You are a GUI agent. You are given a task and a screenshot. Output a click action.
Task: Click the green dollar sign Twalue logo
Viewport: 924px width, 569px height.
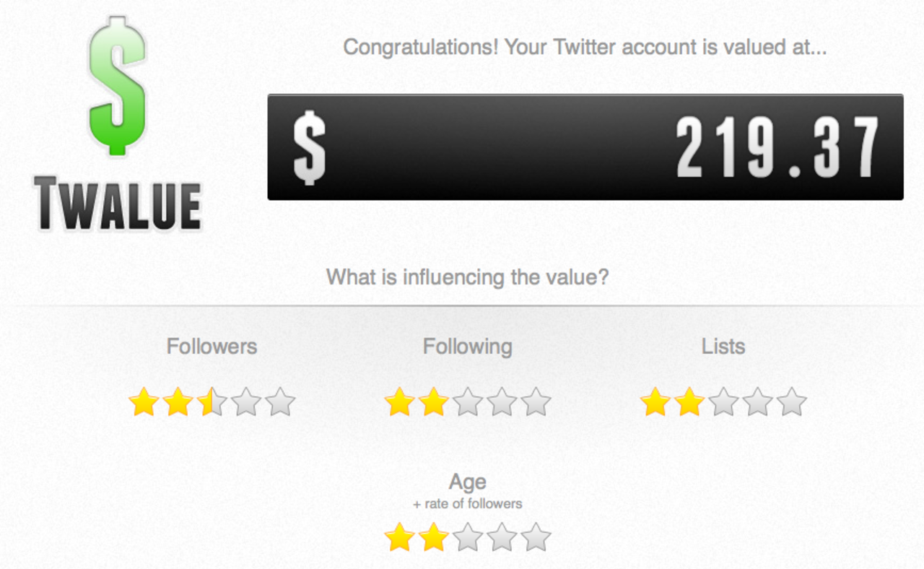[x=117, y=87]
